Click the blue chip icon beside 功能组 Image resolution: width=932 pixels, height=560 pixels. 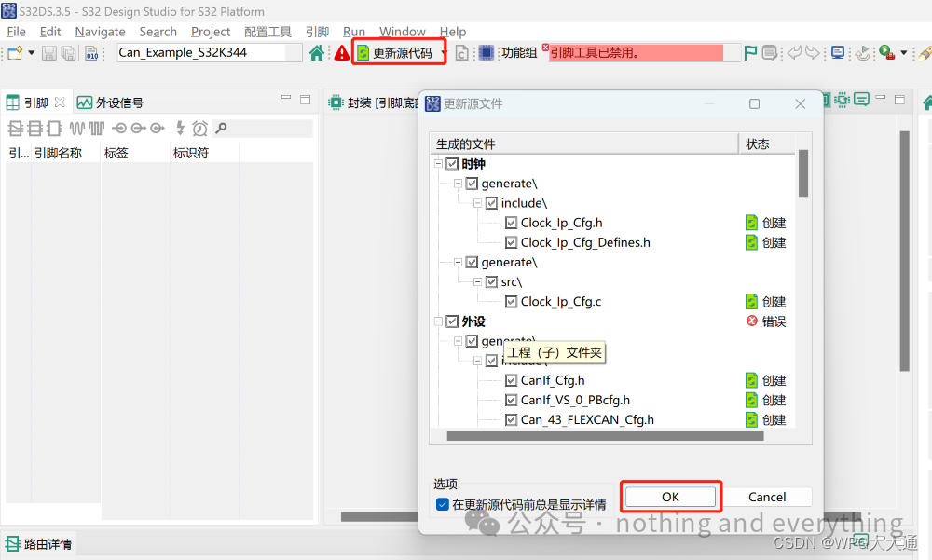pyautogui.click(x=487, y=53)
